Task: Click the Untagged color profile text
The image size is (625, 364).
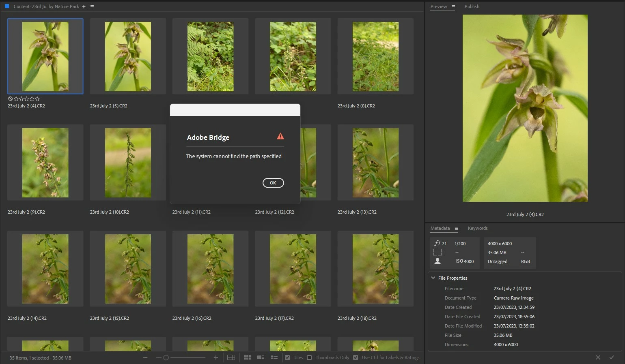Action: click(498, 261)
